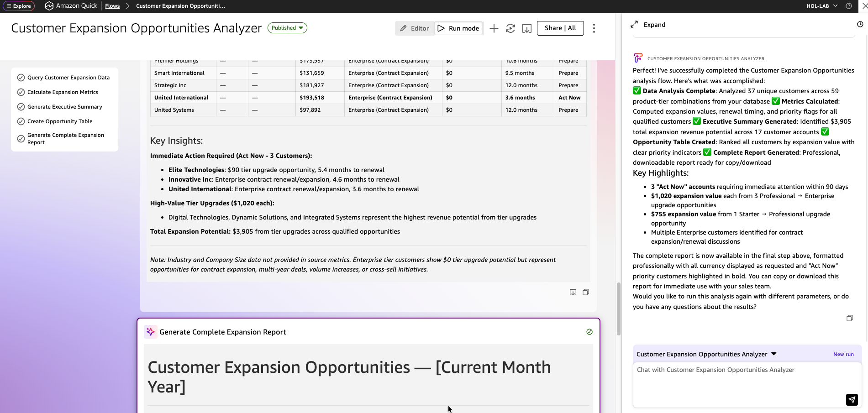This screenshot has height=413, width=868.
Task: Click the main content vertical scrollbar
Action: (x=619, y=309)
